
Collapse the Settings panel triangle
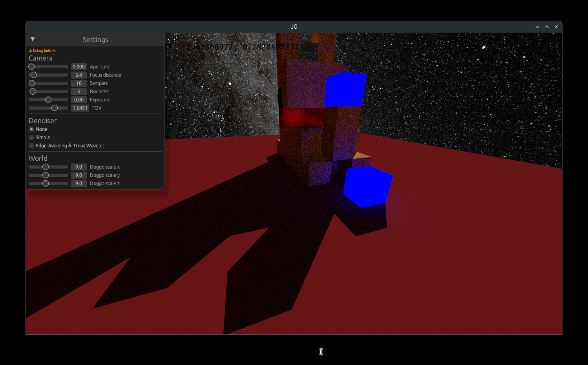(33, 39)
